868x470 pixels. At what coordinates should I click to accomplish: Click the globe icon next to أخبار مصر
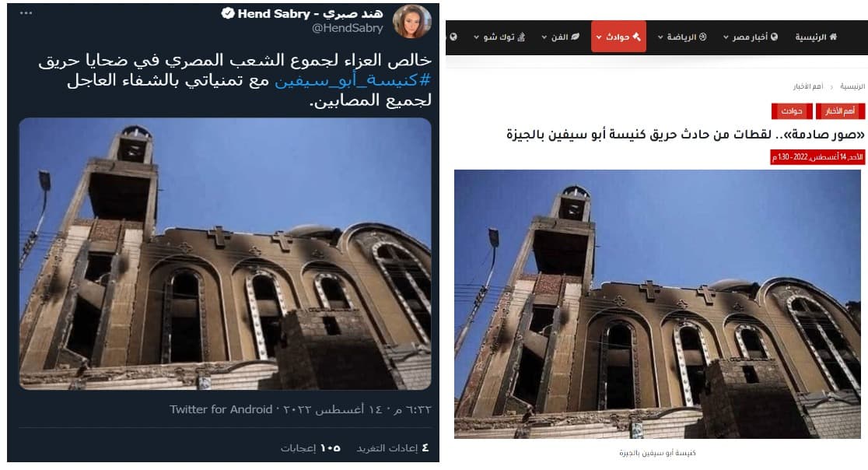[774, 37]
